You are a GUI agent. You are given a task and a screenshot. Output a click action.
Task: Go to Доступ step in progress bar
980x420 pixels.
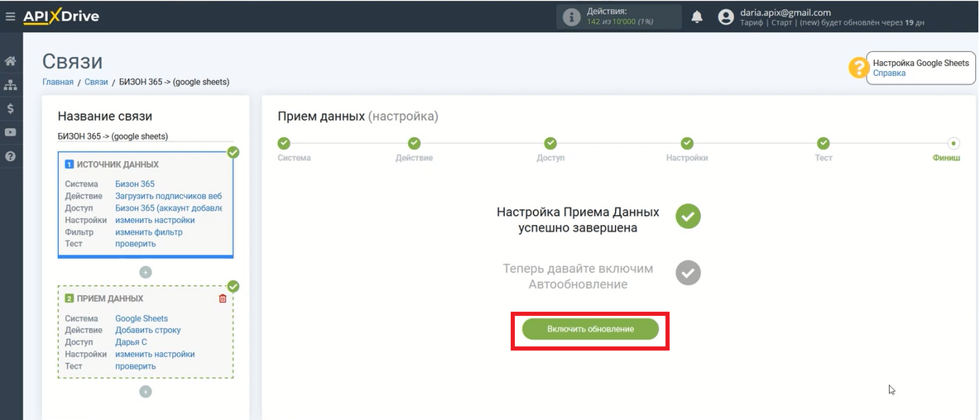[x=550, y=144]
